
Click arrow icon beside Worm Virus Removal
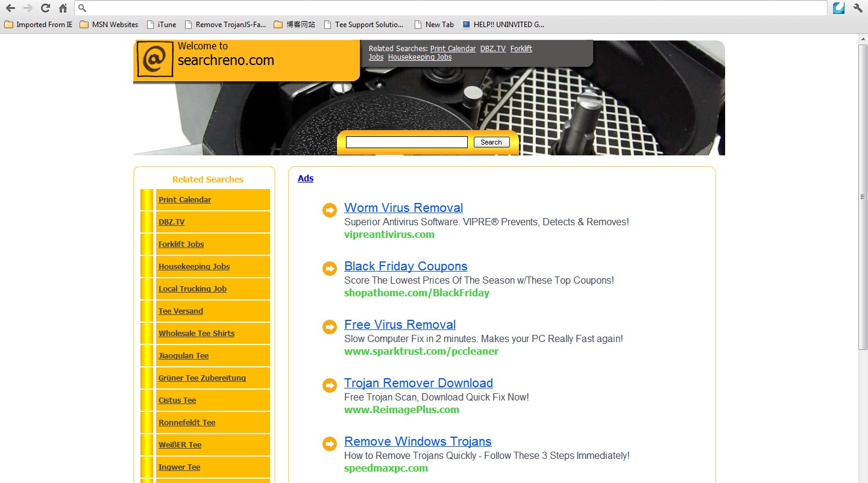(x=330, y=210)
